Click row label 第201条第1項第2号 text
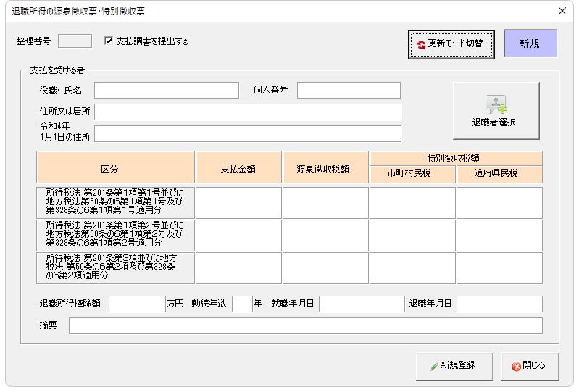Screen dimensions: 579x392 (x=115, y=235)
